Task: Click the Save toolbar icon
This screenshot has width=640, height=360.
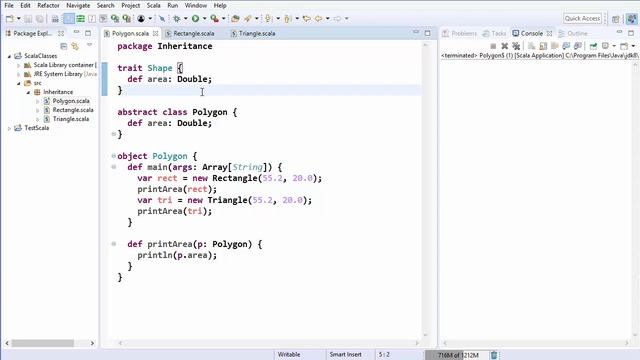Action: point(28,19)
